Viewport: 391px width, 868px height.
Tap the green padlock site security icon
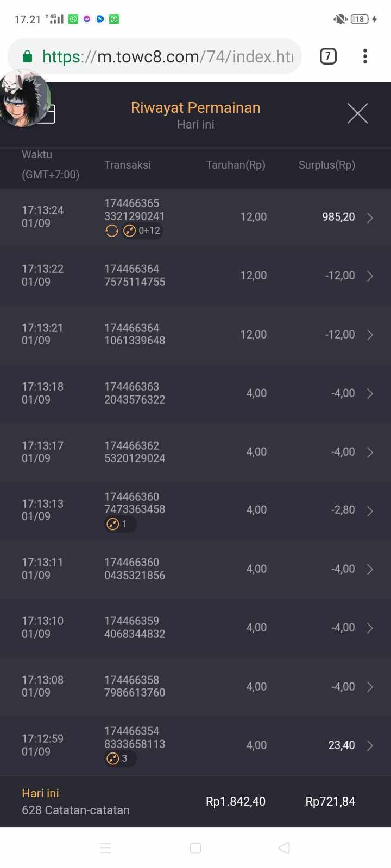[27, 56]
